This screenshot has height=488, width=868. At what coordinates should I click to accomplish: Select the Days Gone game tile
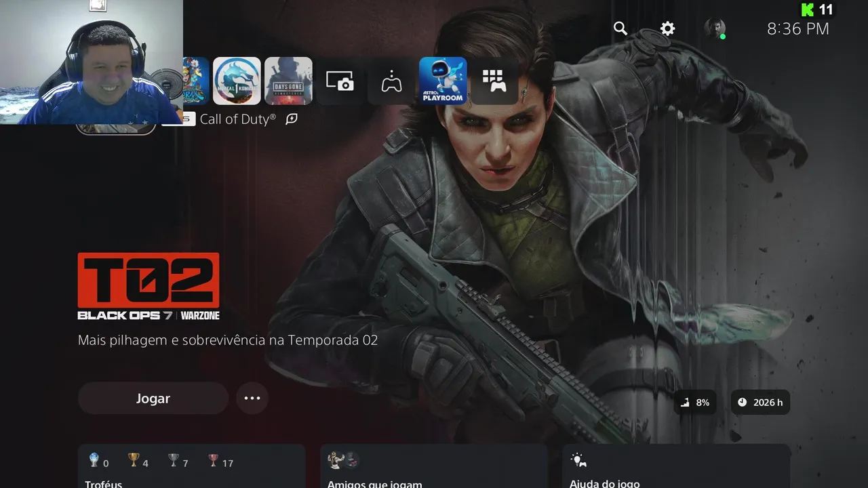[x=288, y=81]
